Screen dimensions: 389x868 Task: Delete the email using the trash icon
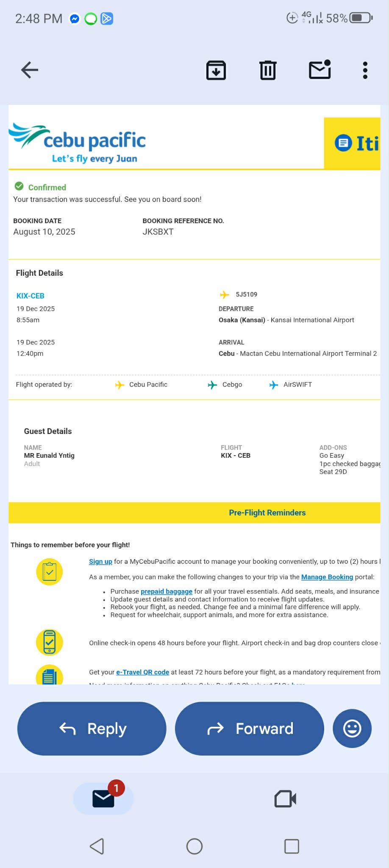268,70
